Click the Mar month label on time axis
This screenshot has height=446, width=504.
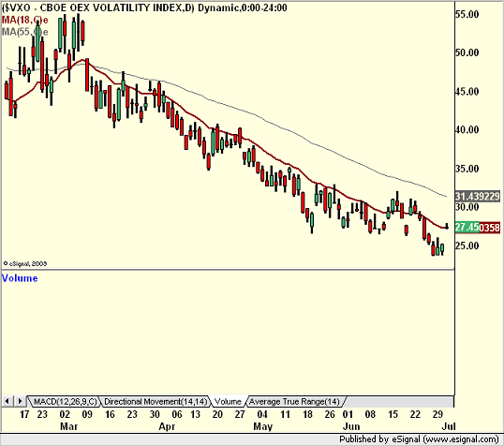tap(68, 426)
